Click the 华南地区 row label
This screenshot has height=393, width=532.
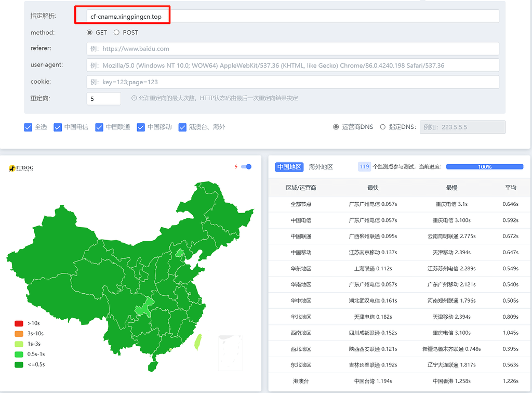click(301, 284)
